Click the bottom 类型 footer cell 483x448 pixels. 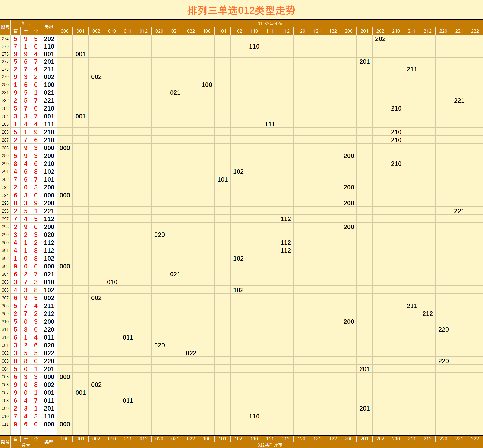pyautogui.click(x=49, y=442)
